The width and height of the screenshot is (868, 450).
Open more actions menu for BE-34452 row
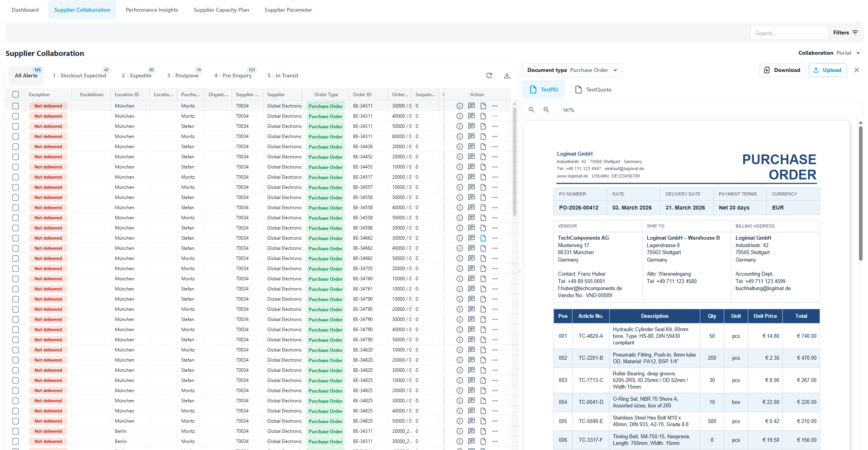495,157
